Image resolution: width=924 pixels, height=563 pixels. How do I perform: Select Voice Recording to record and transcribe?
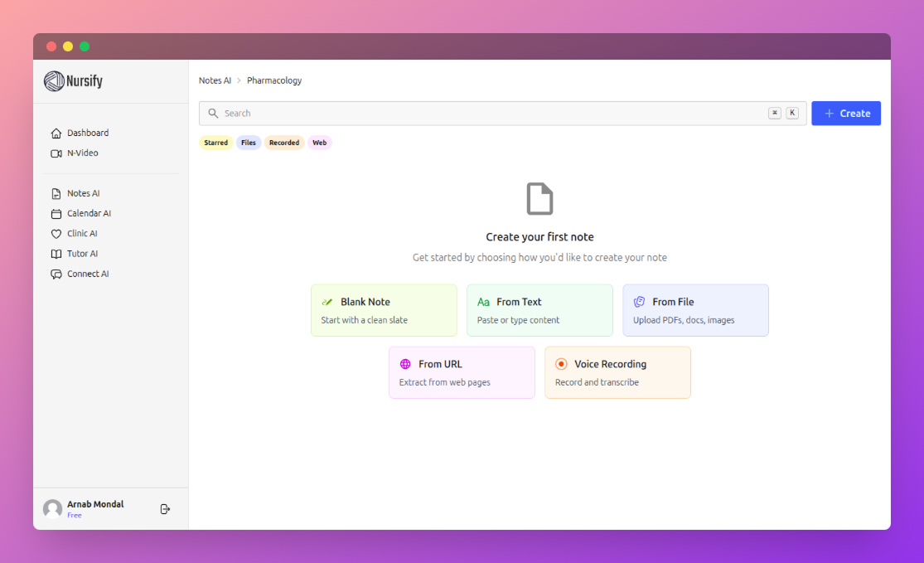(617, 371)
